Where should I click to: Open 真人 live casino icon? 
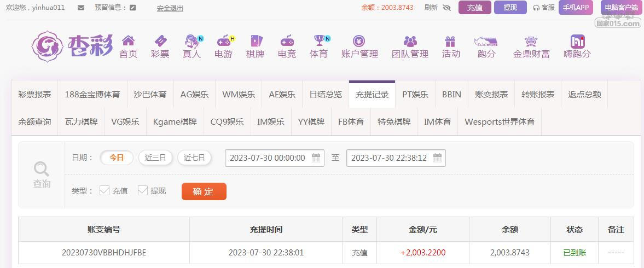point(192,41)
